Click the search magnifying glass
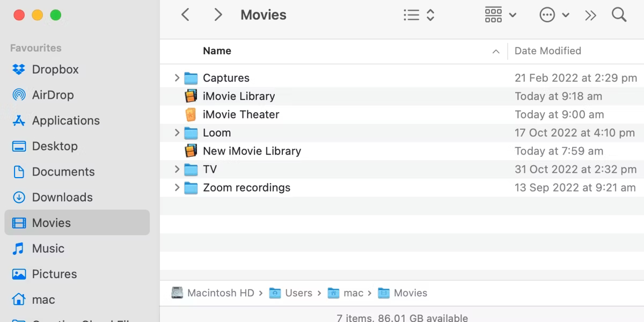 [x=619, y=14]
